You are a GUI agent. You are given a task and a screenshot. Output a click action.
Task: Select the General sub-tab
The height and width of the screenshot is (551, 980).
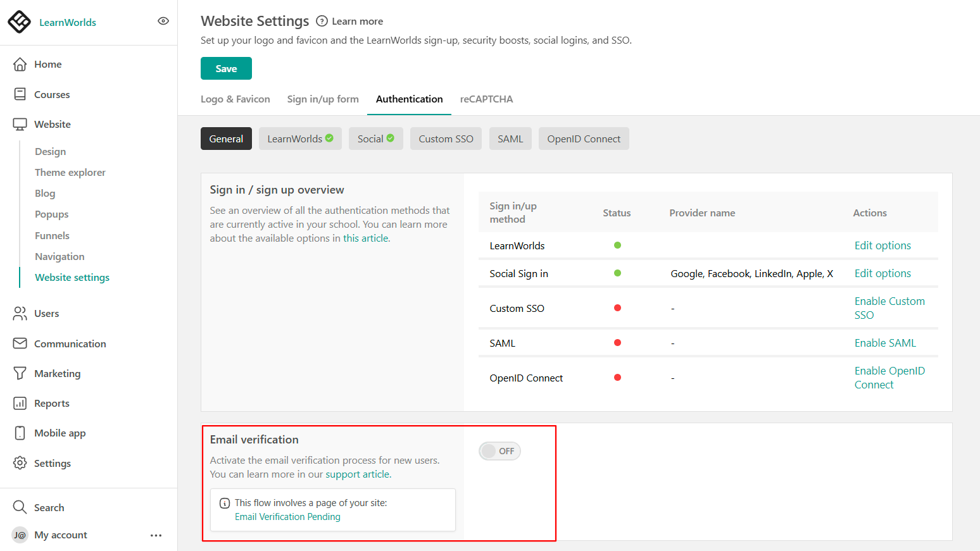click(226, 139)
